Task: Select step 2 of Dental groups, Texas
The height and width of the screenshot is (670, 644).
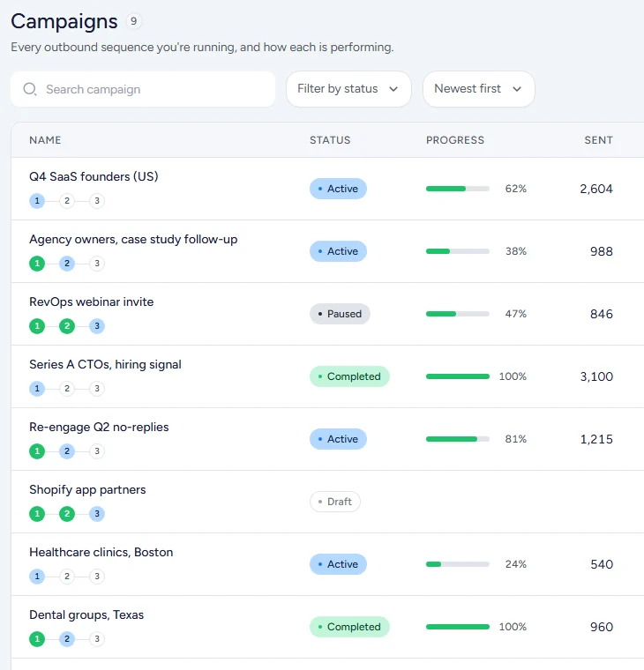Action: [67, 639]
